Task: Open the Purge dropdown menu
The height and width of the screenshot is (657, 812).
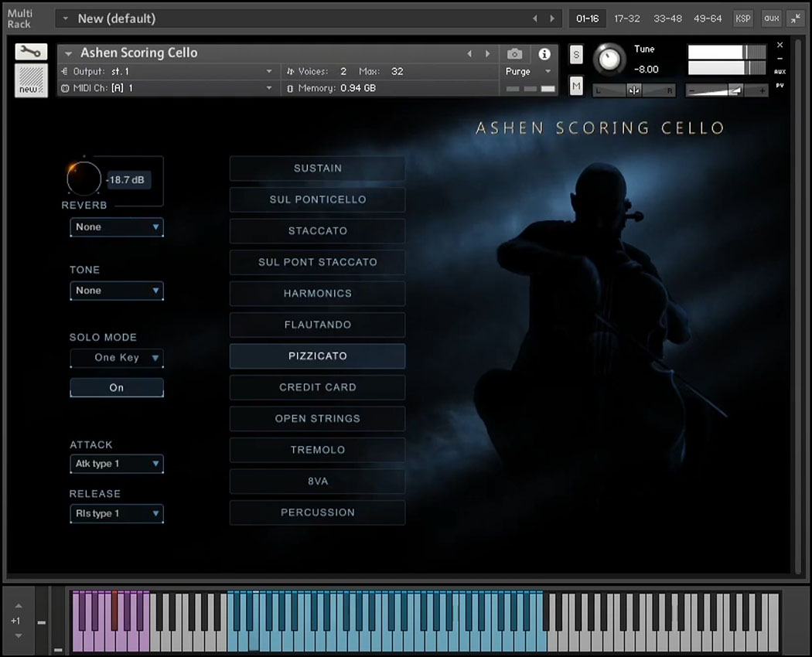Action: [x=527, y=71]
